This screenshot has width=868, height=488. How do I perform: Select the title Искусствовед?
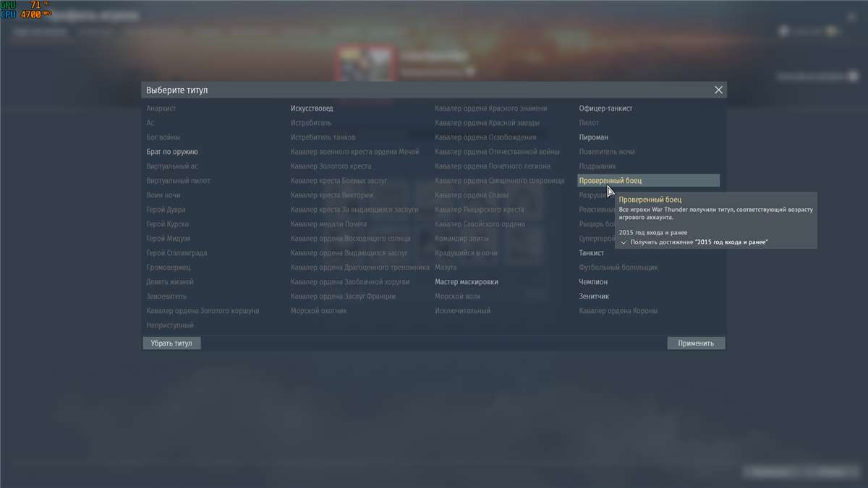[312, 108]
